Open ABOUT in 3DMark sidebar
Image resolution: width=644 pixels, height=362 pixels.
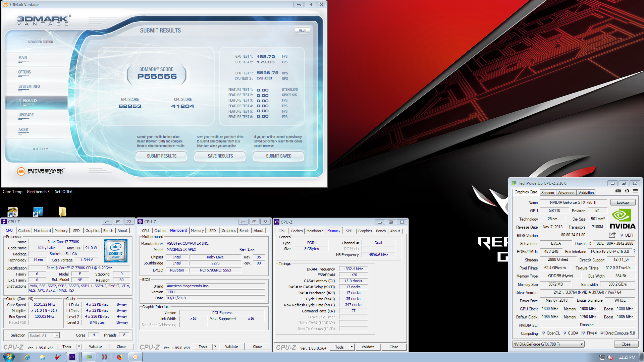[23, 130]
